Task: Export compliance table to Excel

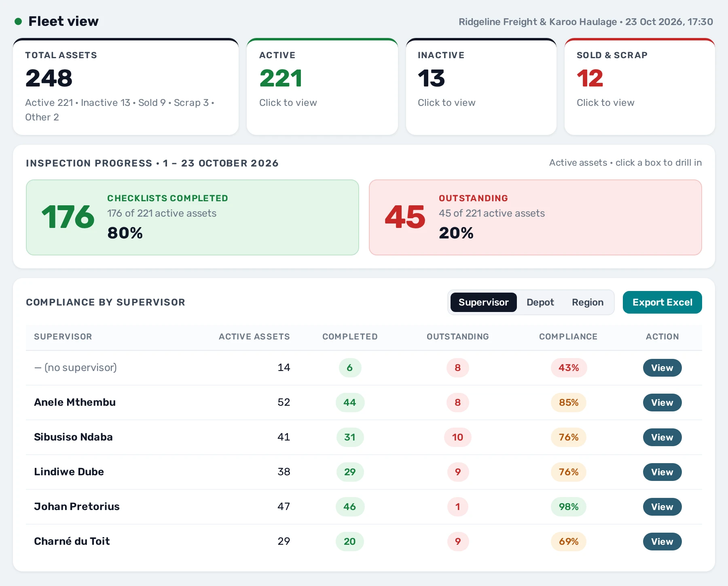Action: pos(662,302)
